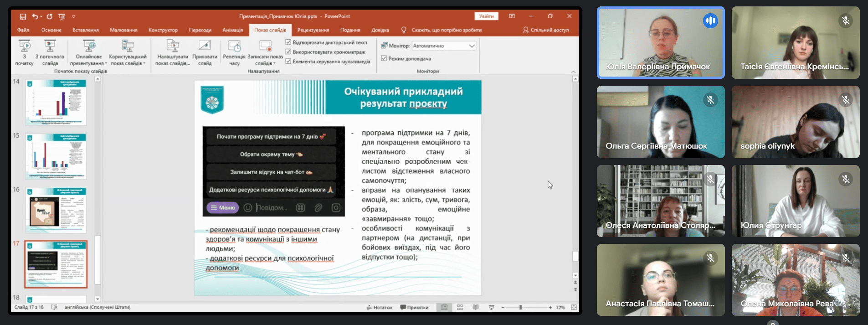This screenshot has width=868, height=325.
Task: Switch to Normal view icon
Action: point(444,307)
